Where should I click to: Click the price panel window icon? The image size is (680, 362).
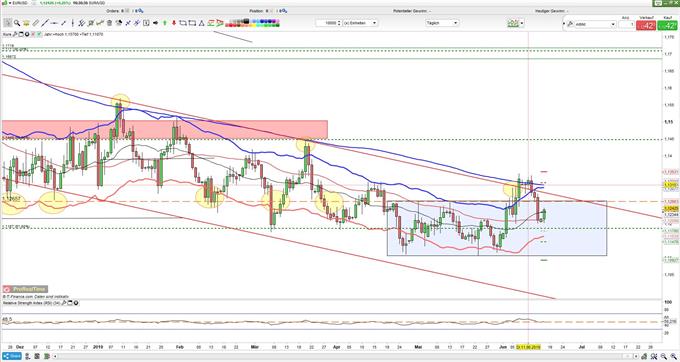coord(21,34)
